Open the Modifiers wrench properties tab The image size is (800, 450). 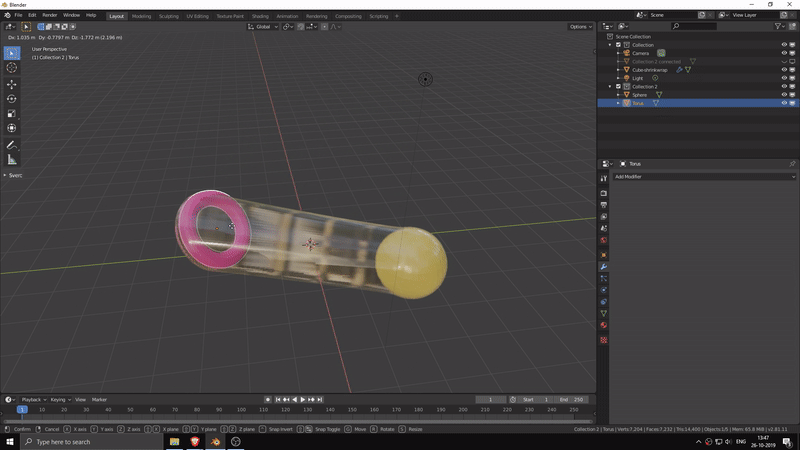pyautogui.click(x=604, y=267)
